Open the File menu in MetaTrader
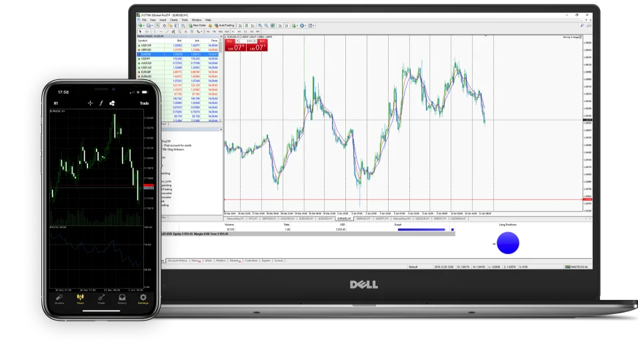 tap(144, 20)
